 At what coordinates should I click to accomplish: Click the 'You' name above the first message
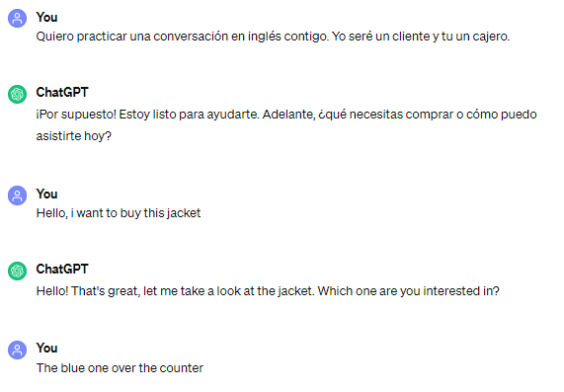click(x=46, y=17)
